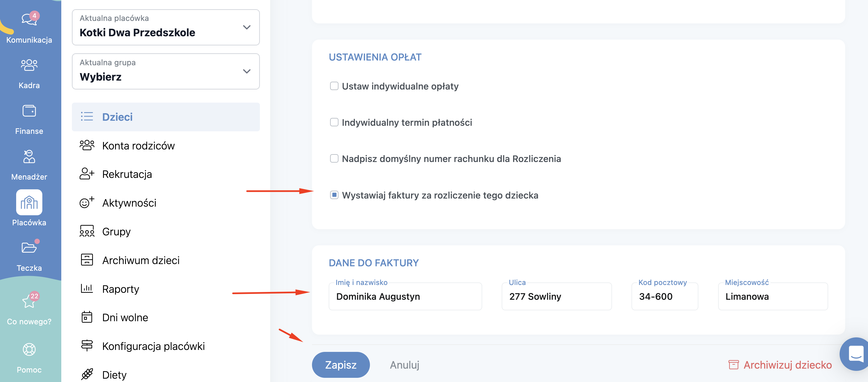This screenshot has height=382, width=868.
Task: Click the DANE DO FAKTURY heading
Action: coord(374,263)
